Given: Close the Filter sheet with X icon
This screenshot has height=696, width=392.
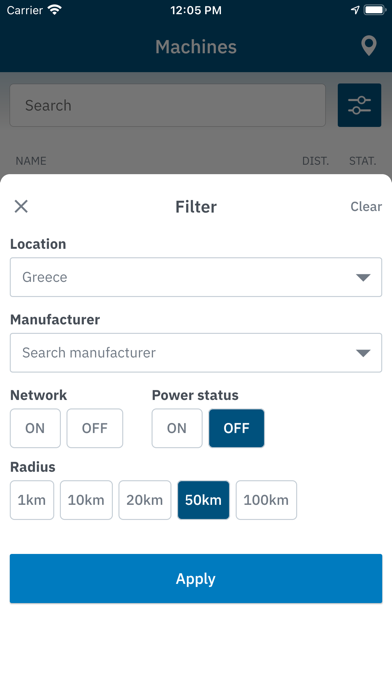Looking at the screenshot, I should [x=21, y=206].
